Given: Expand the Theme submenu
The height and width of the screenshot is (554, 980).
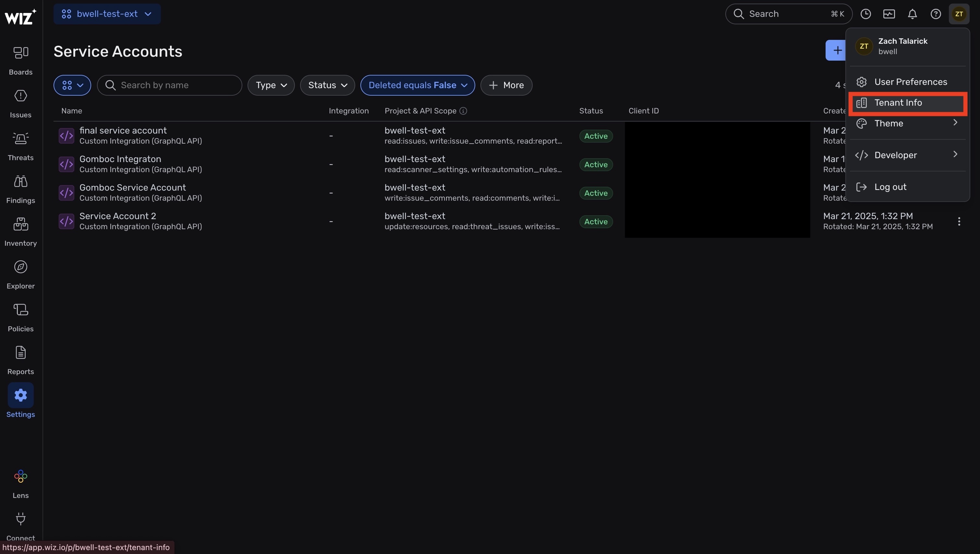Looking at the screenshot, I should 907,123.
